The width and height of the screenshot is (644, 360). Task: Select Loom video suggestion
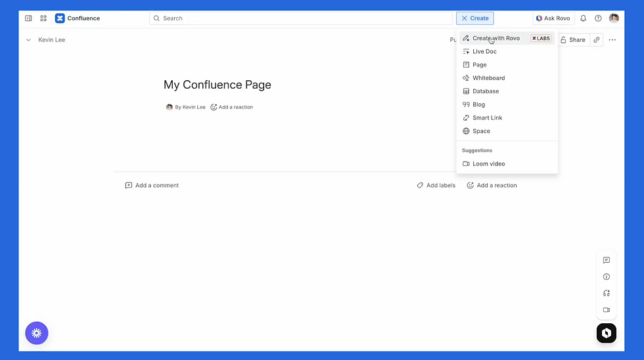(507, 164)
